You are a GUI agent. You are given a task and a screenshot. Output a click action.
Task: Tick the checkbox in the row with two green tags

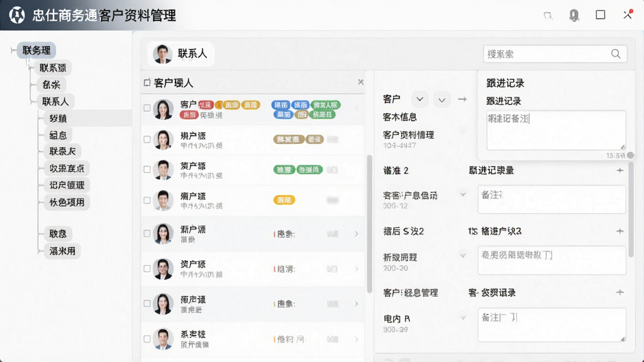click(147, 169)
